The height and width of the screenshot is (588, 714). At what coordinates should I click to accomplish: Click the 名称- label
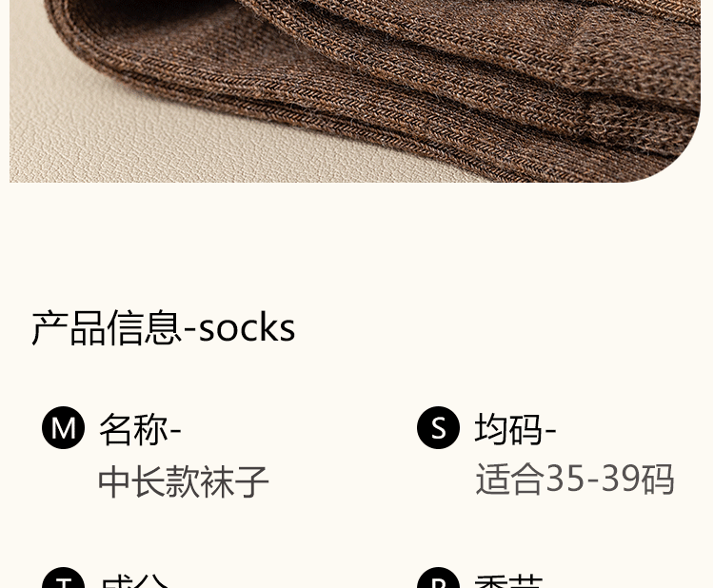point(140,429)
